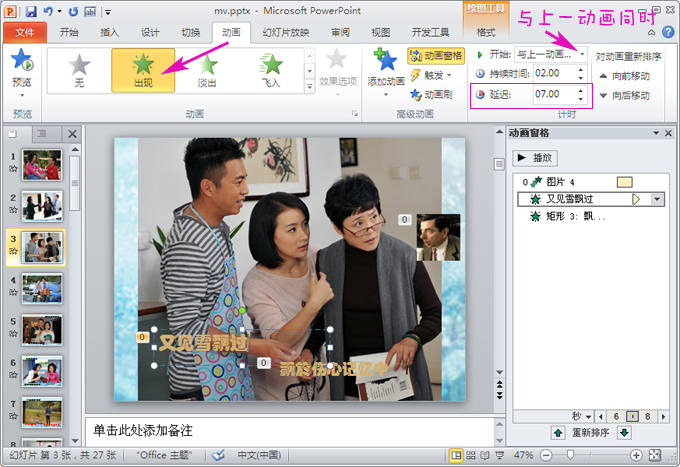Switch to the 设计 Design tab
This screenshot has height=467, width=680.
(x=150, y=33)
